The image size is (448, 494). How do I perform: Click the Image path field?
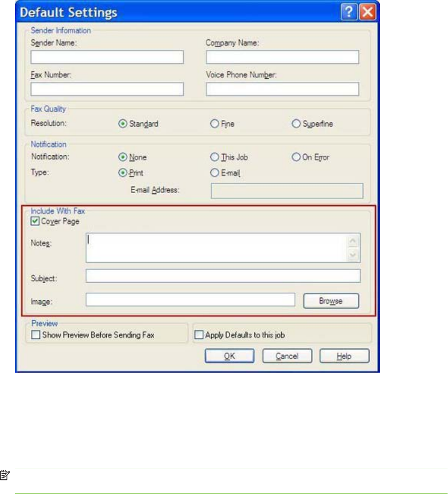click(x=190, y=300)
